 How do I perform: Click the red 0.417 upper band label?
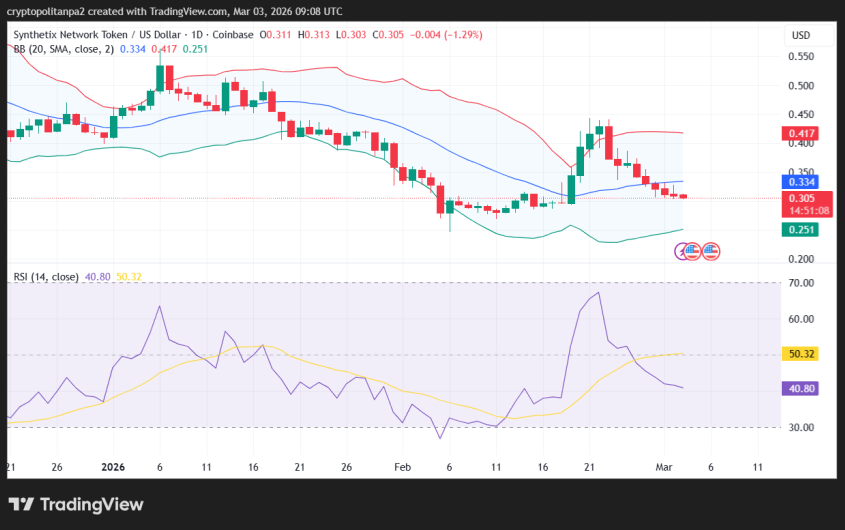[801, 133]
